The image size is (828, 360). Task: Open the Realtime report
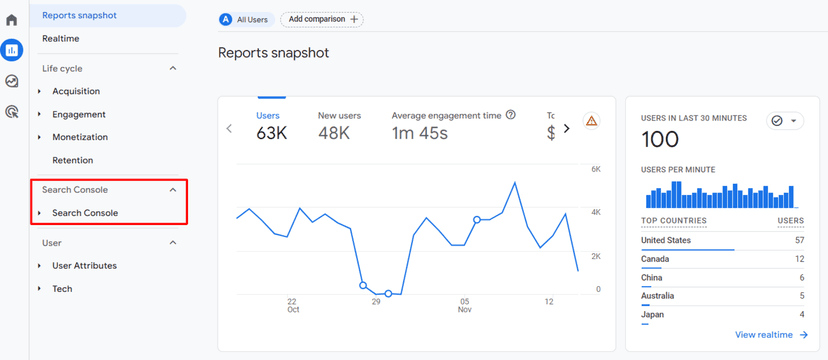pos(61,39)
